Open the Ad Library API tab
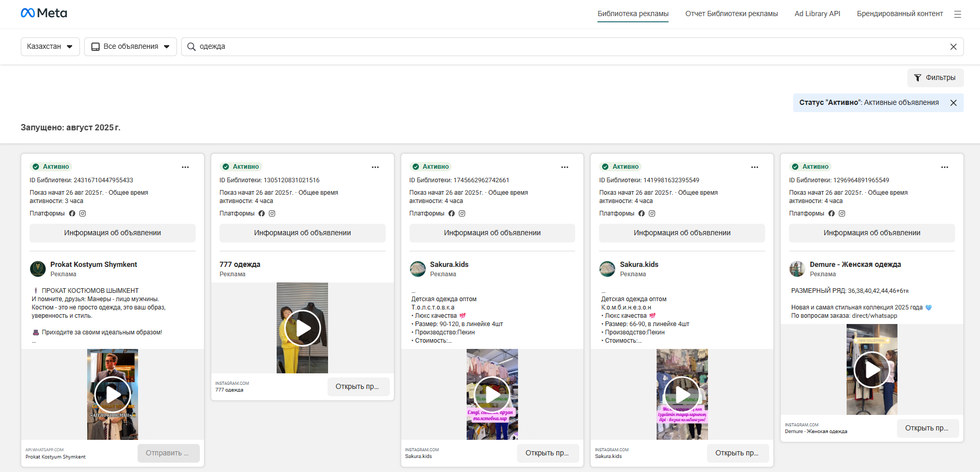The width and height of the screenshot is (980, 472). pyautogui.click(x=817, y=14)
